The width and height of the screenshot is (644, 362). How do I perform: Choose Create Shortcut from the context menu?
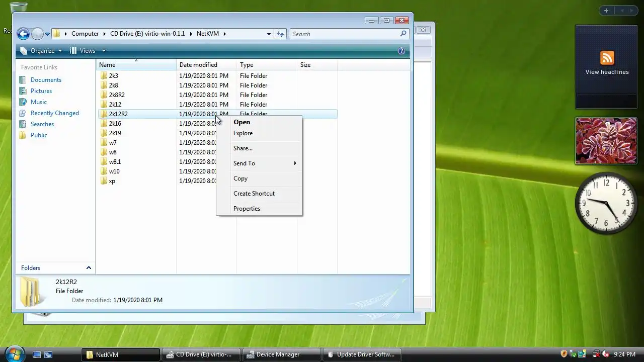[x=259, y=194]
